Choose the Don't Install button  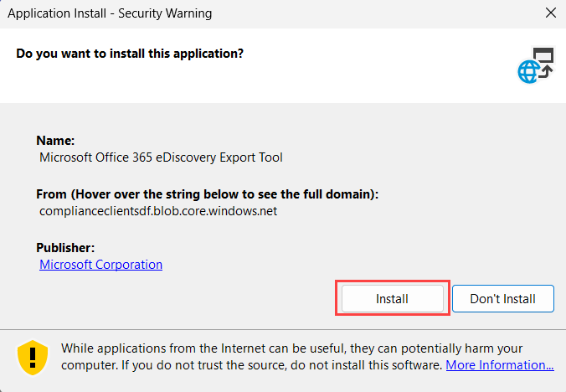504,298
